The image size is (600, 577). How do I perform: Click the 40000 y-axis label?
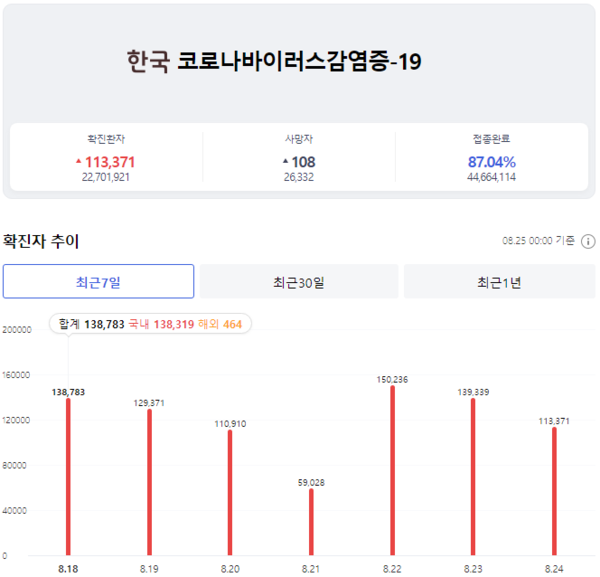[x=15, y=511]
